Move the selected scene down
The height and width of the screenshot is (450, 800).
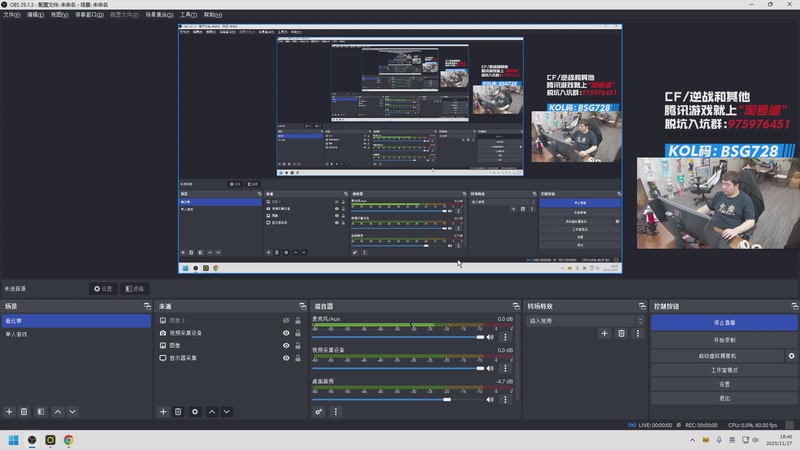pyautogui.click(x=72, y=412)
